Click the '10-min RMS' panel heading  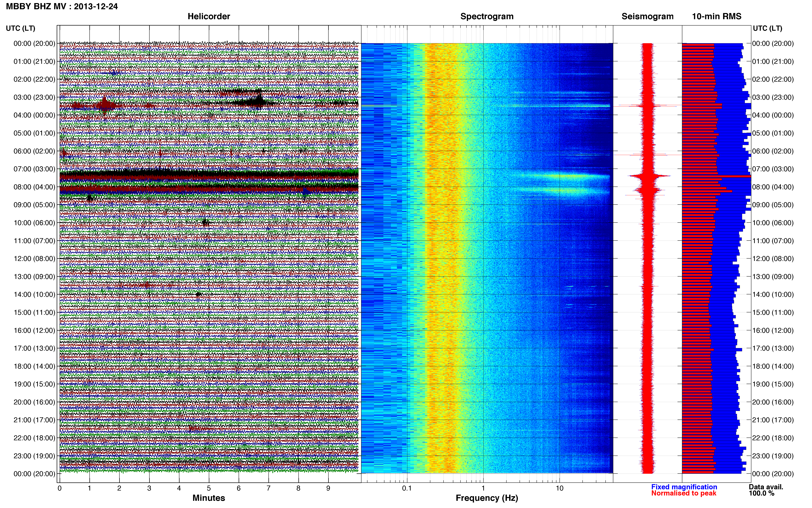pos(717,16)
